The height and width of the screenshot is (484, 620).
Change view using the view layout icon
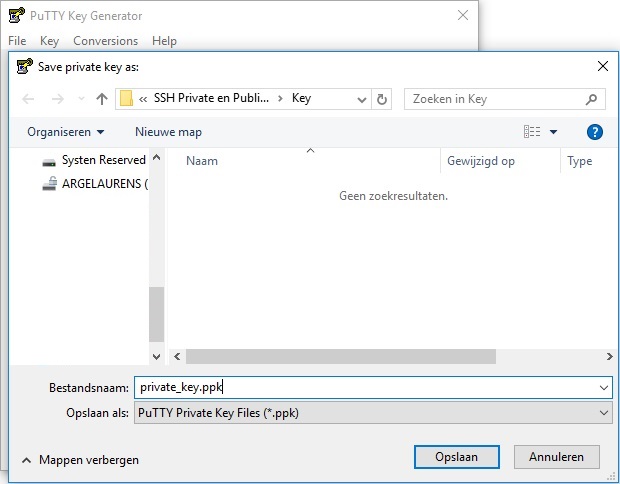[x=532, y=131]
